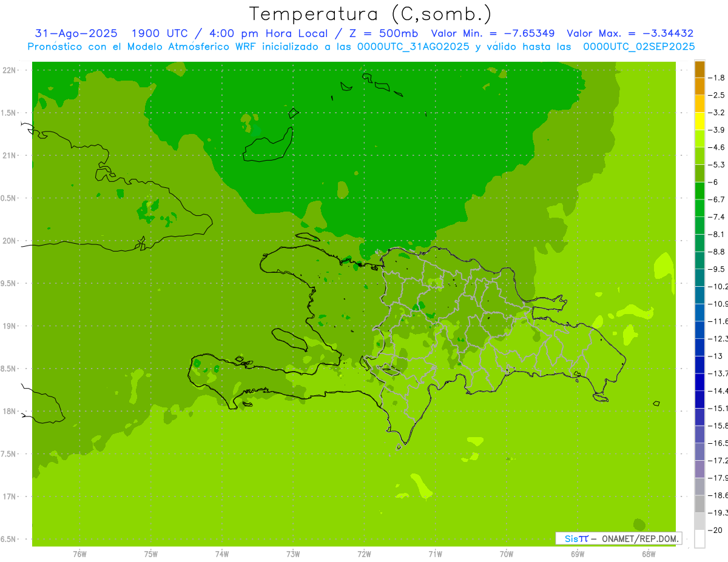
Task: Click the '-1.8' colorbar value
Action: [x=717, y=78]
